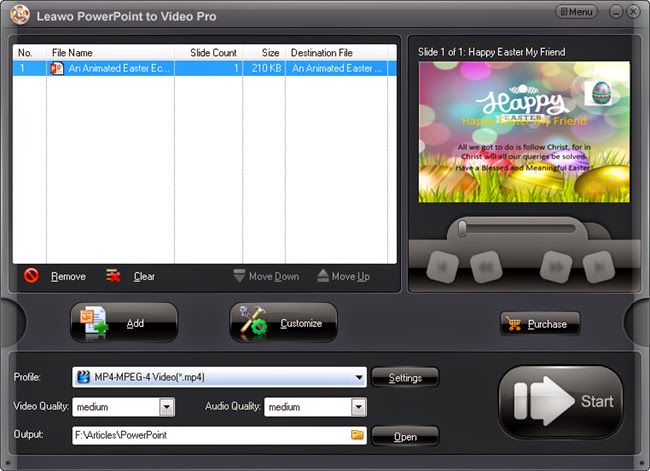Click the Move Down arrow icon

pos(239,275)
